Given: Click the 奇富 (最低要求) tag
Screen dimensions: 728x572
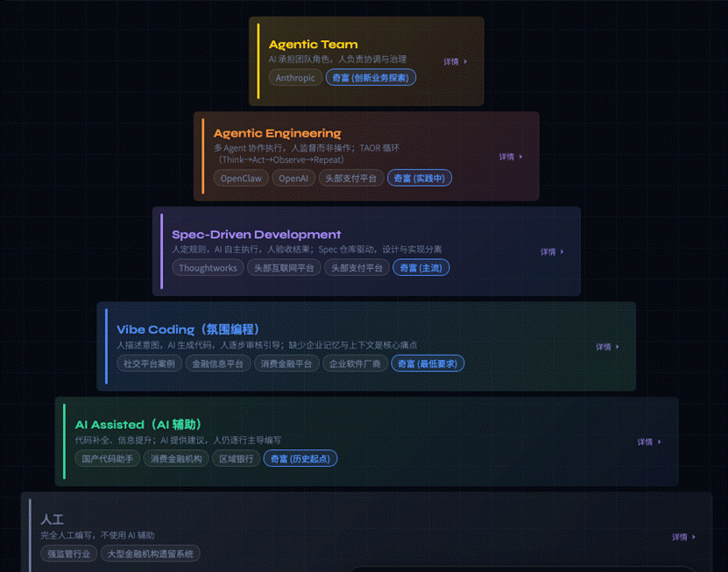Looking at the screenshot, I should 428,364.
